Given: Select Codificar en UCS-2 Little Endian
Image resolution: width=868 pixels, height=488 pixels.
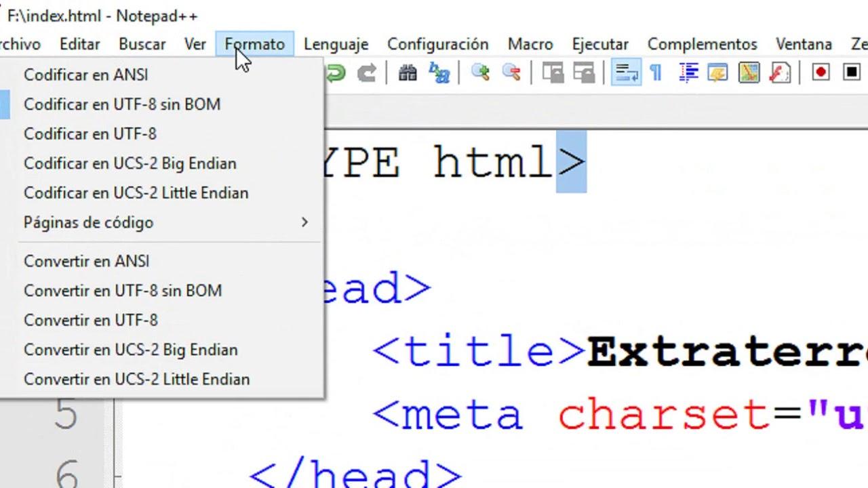Looking at the screenshot, I should pyautogui.click(x=161, y=193).
